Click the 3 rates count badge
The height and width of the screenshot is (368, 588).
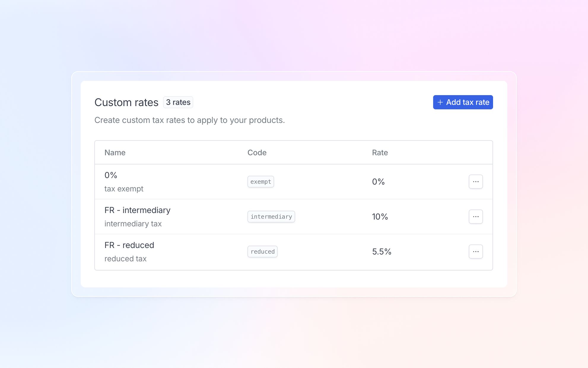click(178, 102)
